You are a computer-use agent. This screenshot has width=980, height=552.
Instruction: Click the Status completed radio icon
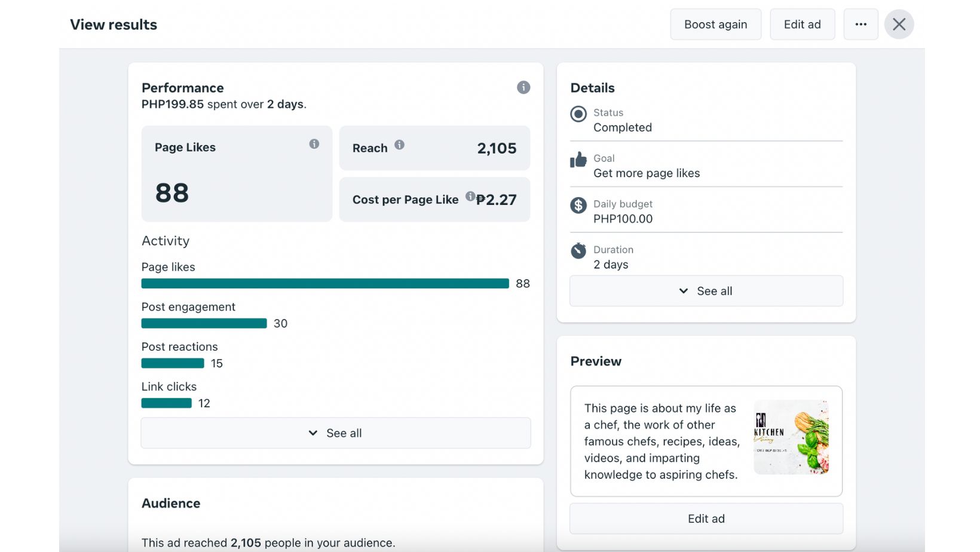tap(578, 114)
